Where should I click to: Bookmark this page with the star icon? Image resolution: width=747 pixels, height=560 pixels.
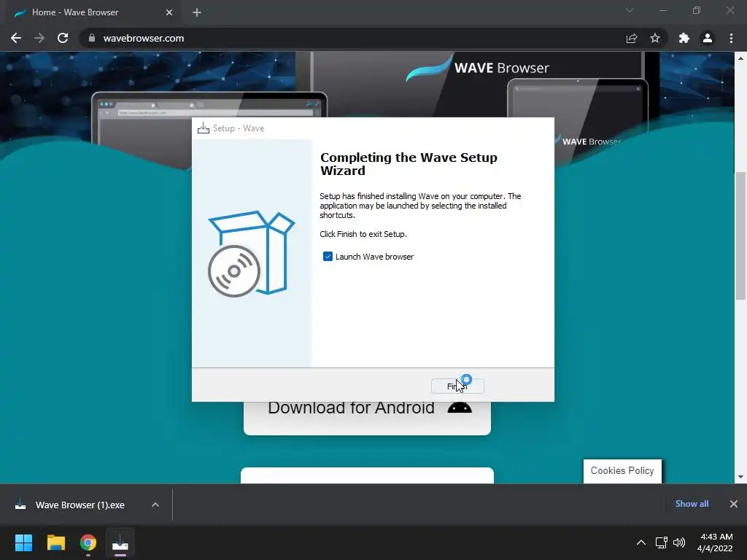coord(655,38)
